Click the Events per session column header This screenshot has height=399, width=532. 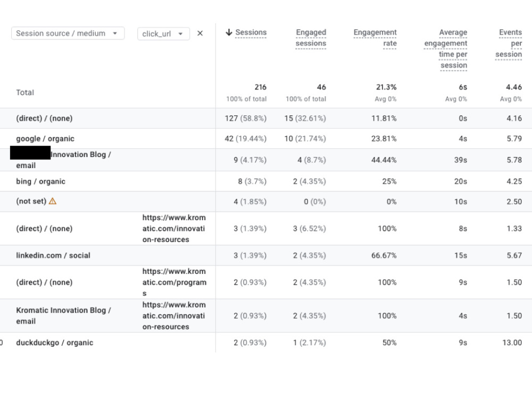(509, 43)
